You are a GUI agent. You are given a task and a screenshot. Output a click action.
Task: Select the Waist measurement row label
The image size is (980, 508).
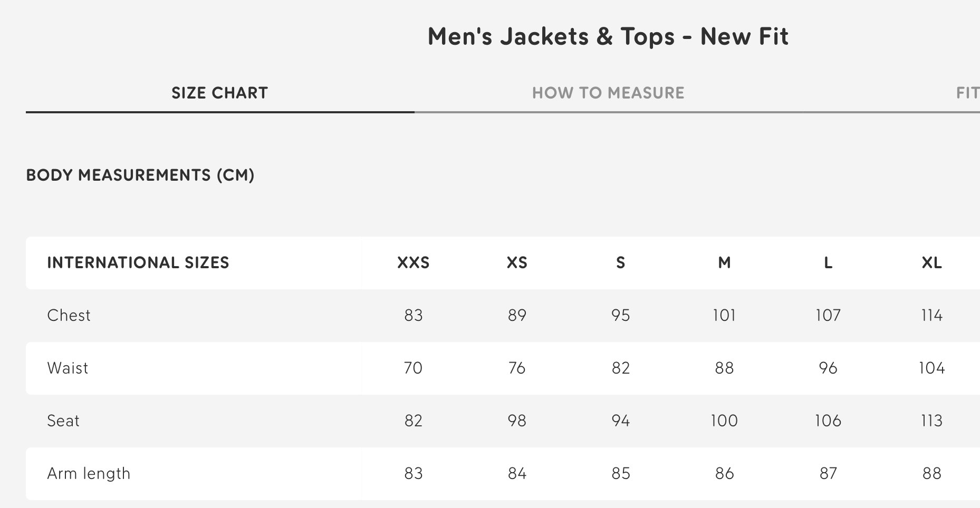tap(68, 368)
